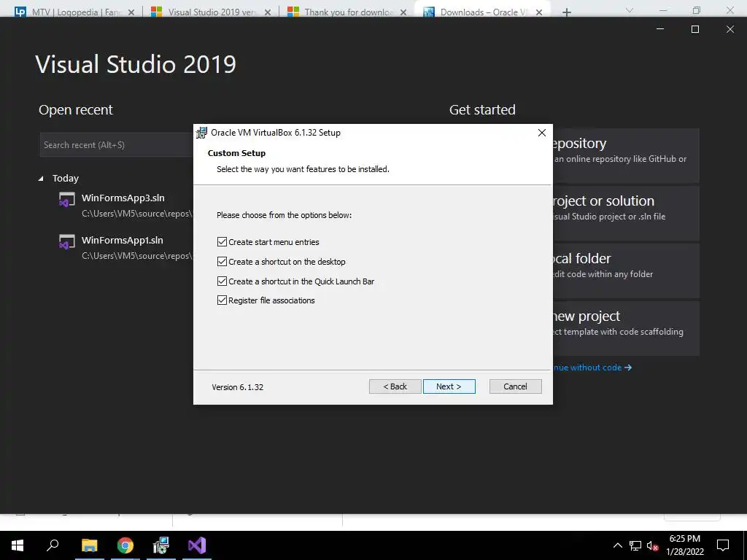Image resolution: width=747 pixels, height=560 pixels.
Task: Open the Windows Start menu
Action: coord(18,545)
